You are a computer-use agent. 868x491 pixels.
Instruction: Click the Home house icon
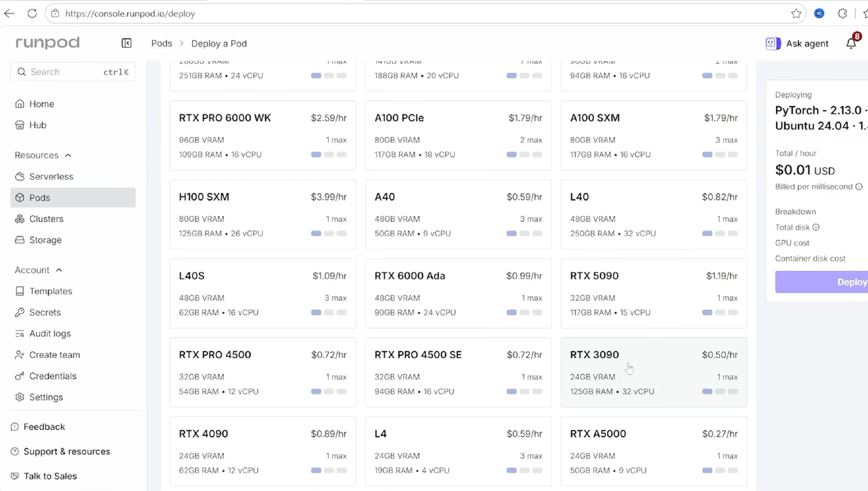coord(20,104)
